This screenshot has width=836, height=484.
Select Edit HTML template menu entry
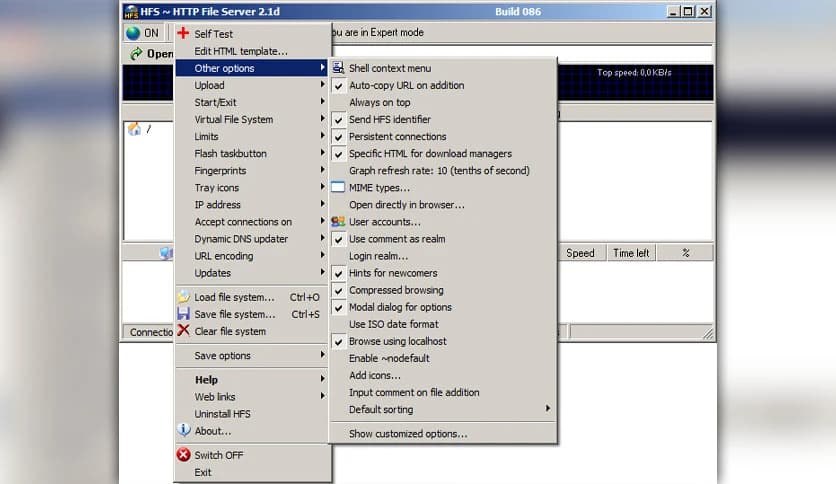252,51
